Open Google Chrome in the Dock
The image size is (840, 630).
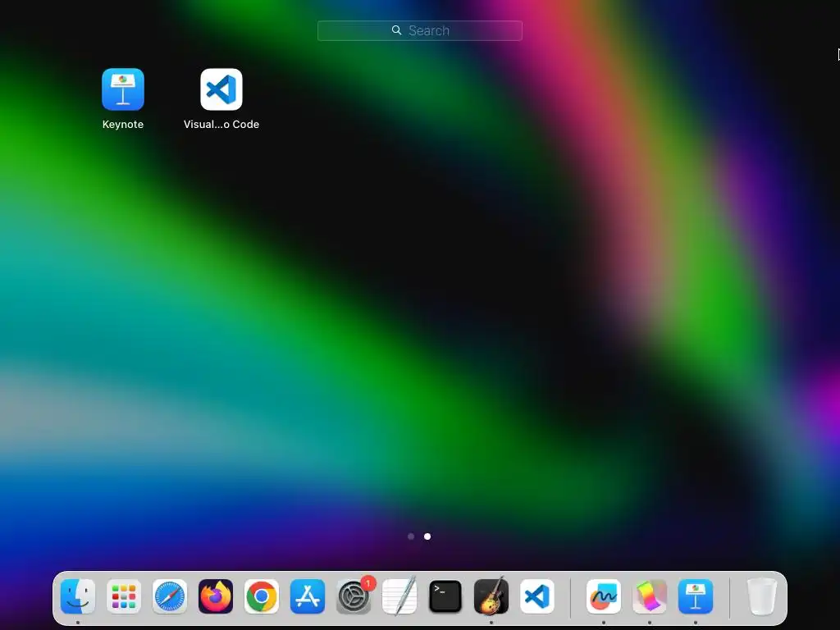262,596
